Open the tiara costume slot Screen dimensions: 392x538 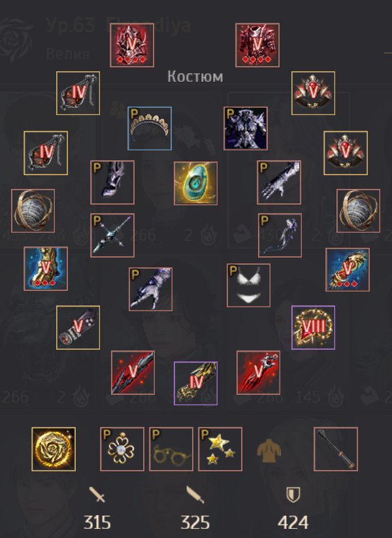pyautogui.click(x=150, y=128)
